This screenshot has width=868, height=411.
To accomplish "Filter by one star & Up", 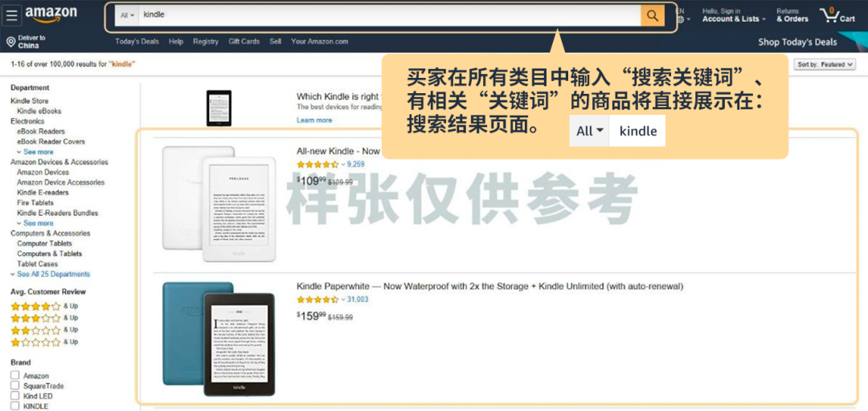I will (x=44, y=342).
